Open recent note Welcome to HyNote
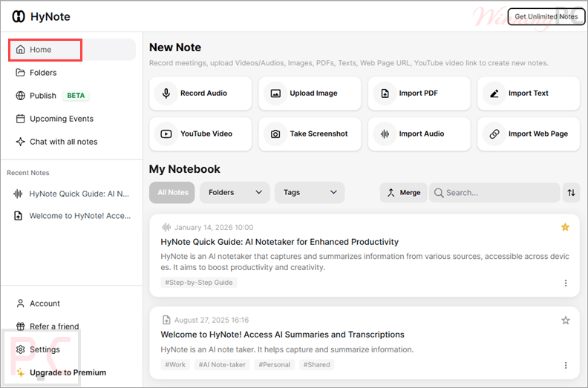The height and width of the screenshot is (388, 588). pyautogui.click(x=71, y=216)
